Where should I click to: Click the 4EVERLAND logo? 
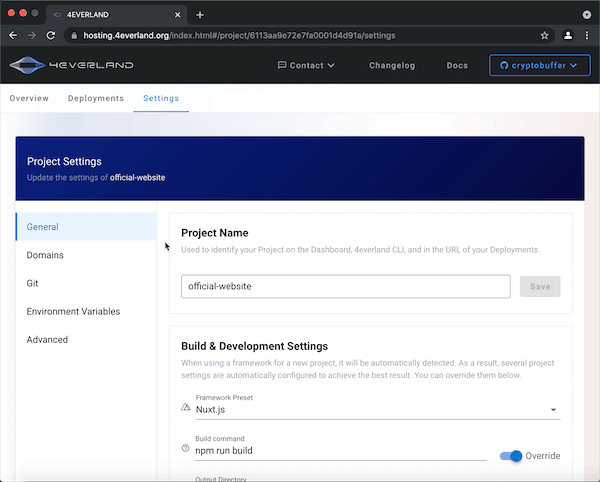click(72, 65)
